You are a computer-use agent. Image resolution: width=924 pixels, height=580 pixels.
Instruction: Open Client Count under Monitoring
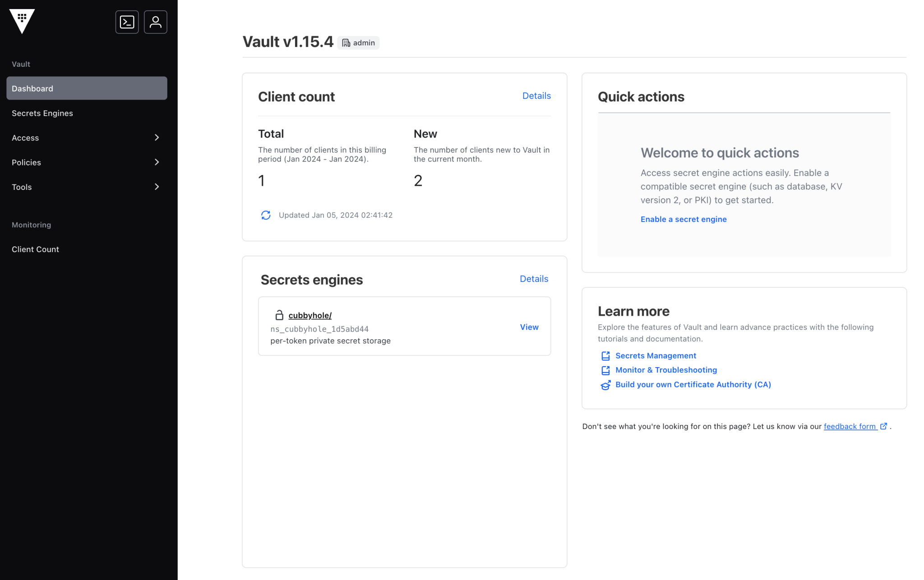(35, 249)
